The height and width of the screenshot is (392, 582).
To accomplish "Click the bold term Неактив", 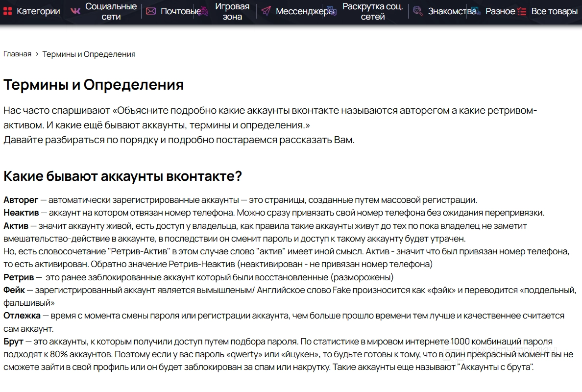I will tap(21, 213).
